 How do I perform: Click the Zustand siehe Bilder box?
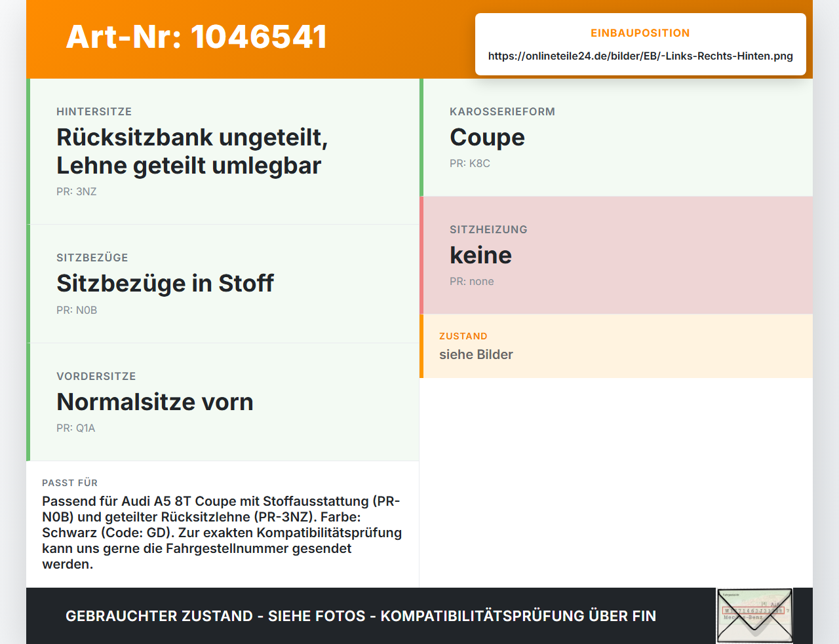(616, 346)
